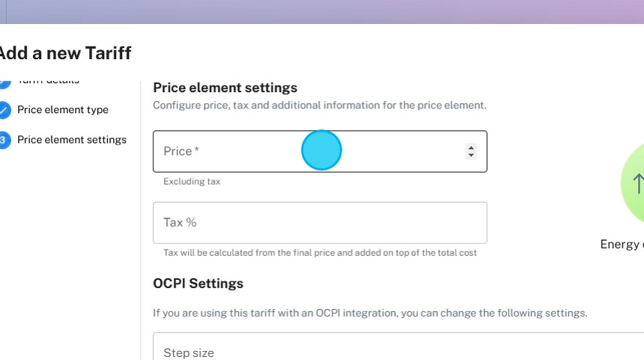Open the Price element settings step
Screen dimensions: 644x360
72,140
